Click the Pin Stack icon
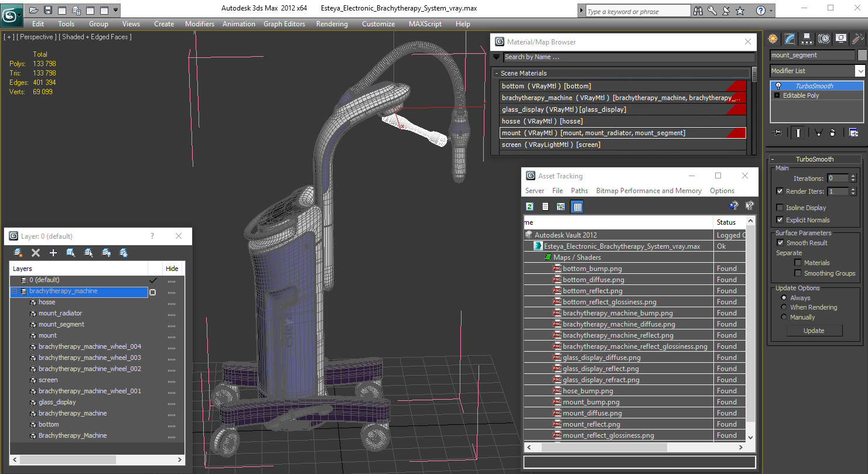The height and width of the screenshot is (474, 868). (778, 132)
